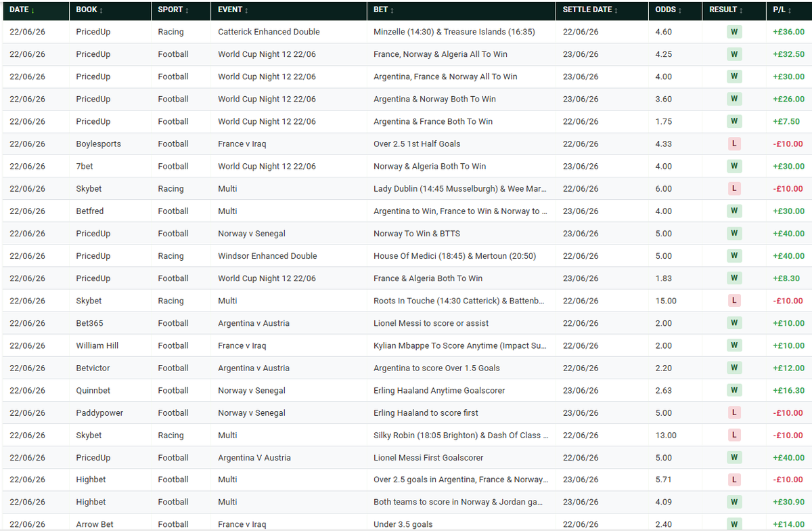Image resolution: width=812 pixels, height=531 pixels.
Task: Click the W badge on the Betfred row
Action: (x=734, y=211)
